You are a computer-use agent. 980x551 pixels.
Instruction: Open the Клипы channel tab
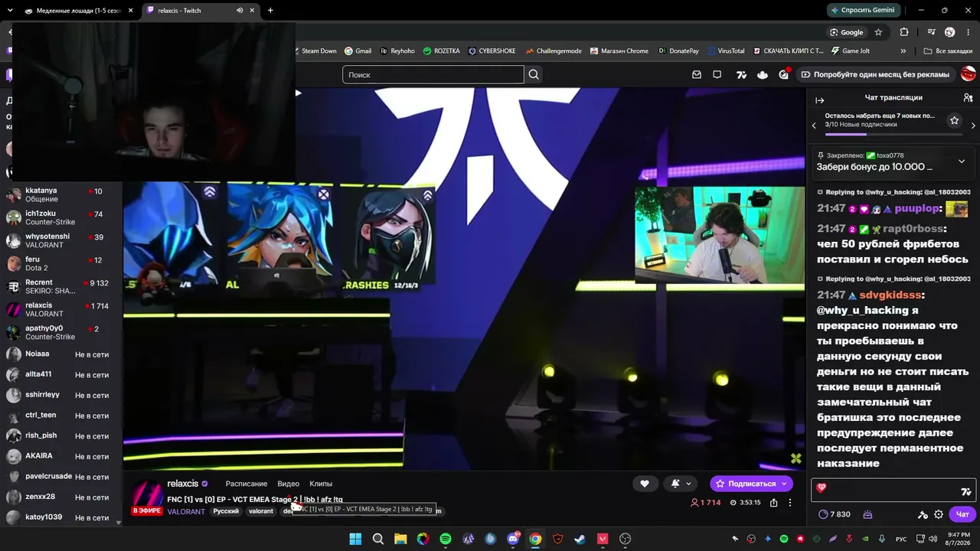point(321,484)
